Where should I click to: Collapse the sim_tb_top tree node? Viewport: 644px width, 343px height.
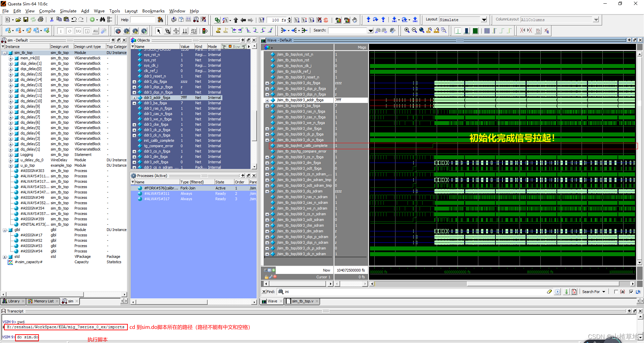click(x=5, y=53)
